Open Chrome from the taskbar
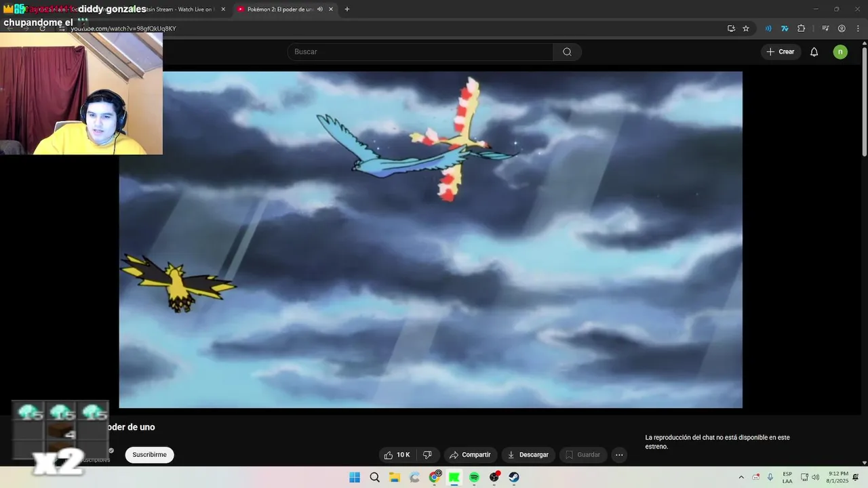The image size is (868, 488). [x=435, y=477]
